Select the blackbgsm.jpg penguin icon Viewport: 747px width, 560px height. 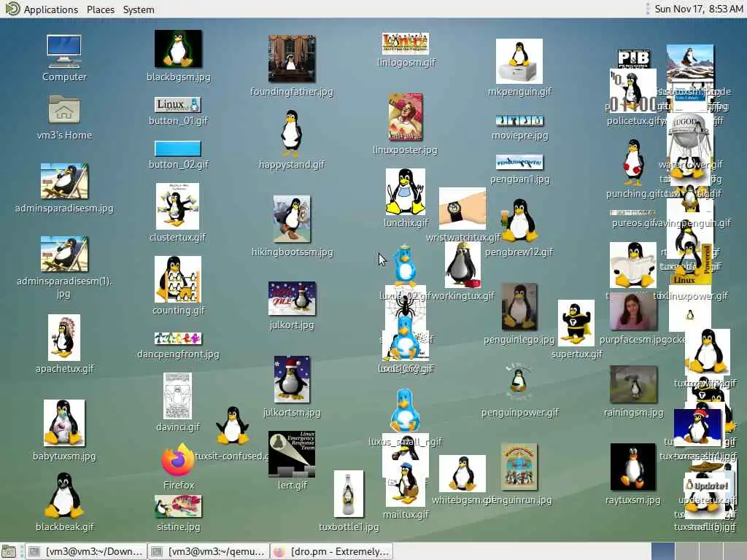coord(178,49)
